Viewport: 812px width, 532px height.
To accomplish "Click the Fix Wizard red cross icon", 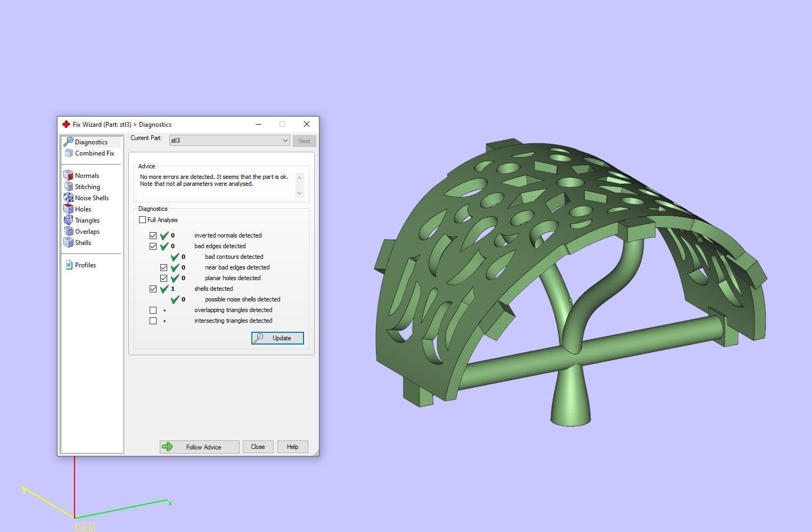I will pos(66,124).
